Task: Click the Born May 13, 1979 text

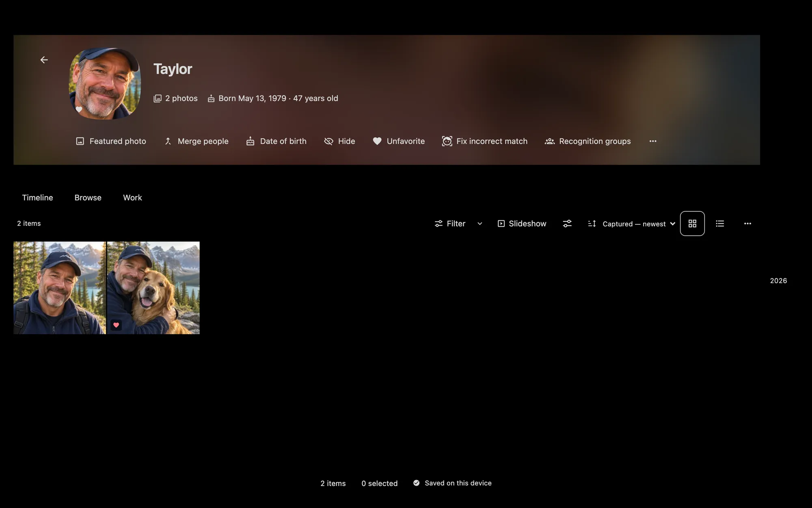Action: pos(252,98)
